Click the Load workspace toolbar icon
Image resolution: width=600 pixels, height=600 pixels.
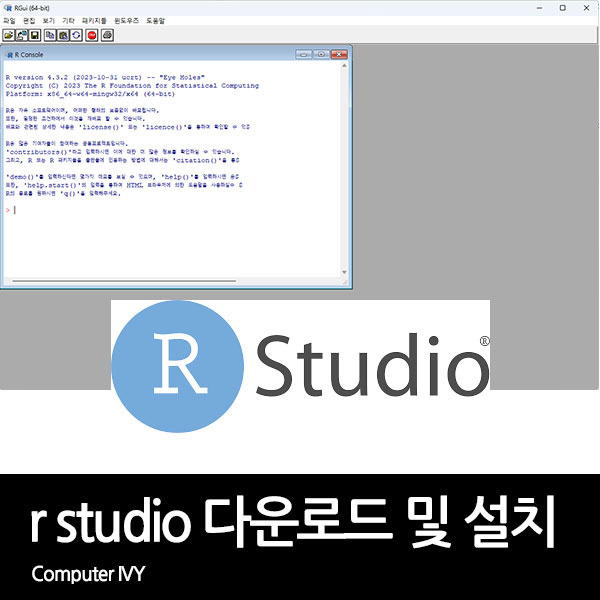click(x=22, y=35)
